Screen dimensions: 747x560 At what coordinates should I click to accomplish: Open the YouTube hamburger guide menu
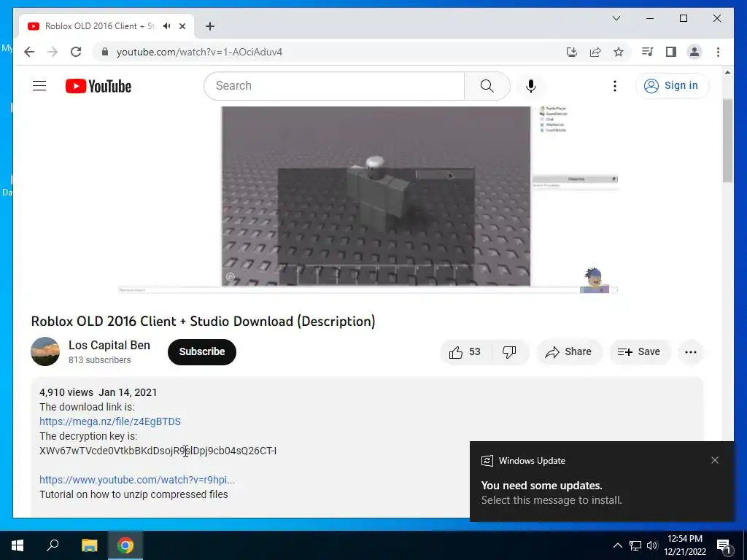pyautogui.click(x=39, y=86)
